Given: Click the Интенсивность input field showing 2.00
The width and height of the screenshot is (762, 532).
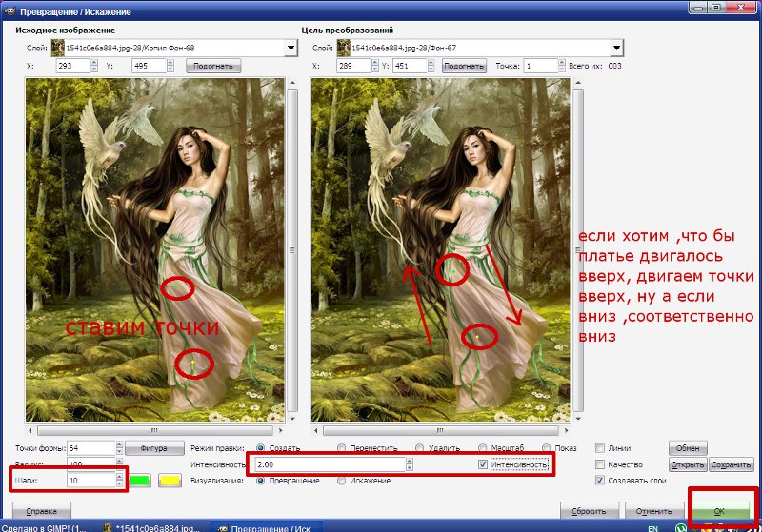Looking at the screenshot, I should click(330, 464).
